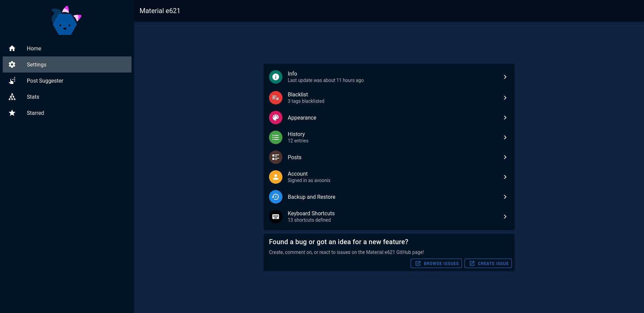Click the CREATE ISSUE button text
This screenshot has width=644, height=313.
[493, 264]
